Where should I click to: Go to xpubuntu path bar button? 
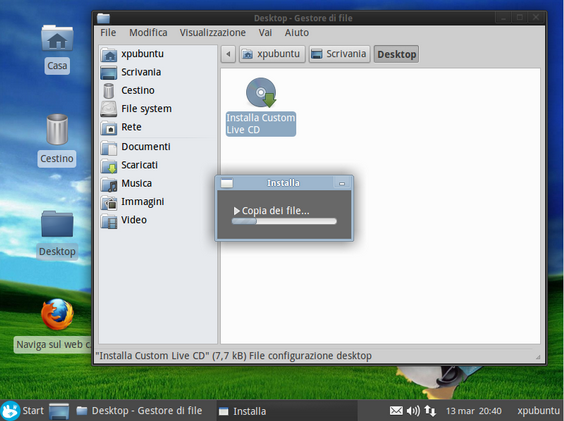click(272, 54)
